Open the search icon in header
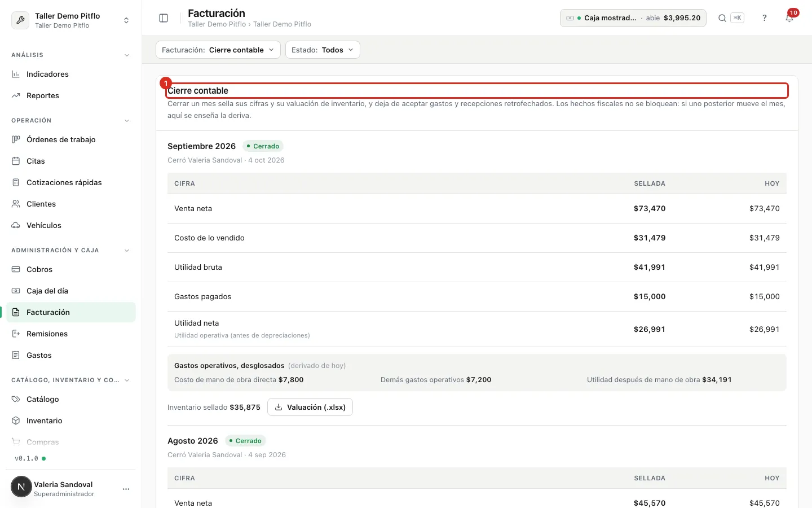 click(x=722, y=18)
